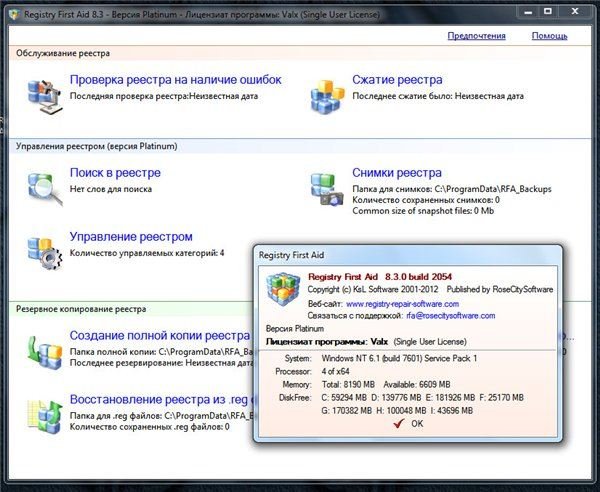Click Папка для снимков path text
This screenshot has height=492, width=600.
coord(452,189)
